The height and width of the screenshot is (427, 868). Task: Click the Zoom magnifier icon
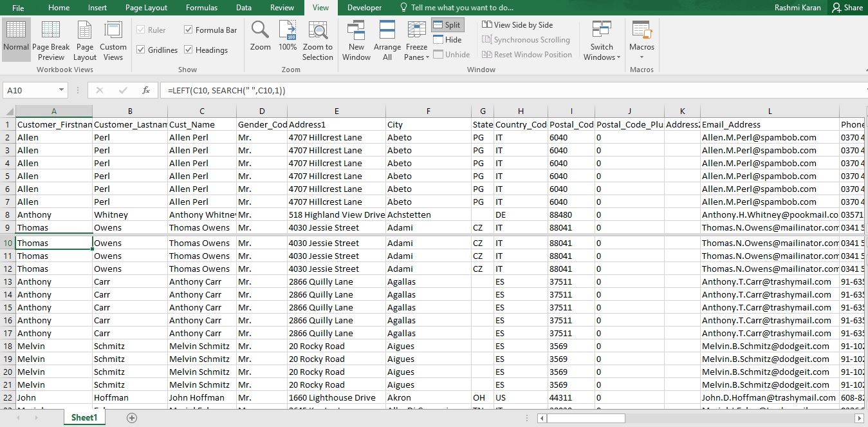[261, 36]
